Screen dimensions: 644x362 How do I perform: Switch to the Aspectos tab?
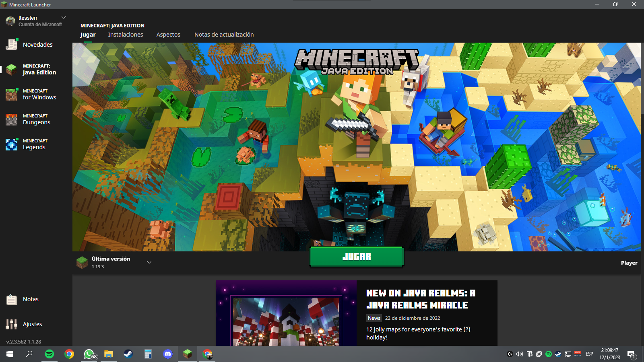tap(168, 35)
